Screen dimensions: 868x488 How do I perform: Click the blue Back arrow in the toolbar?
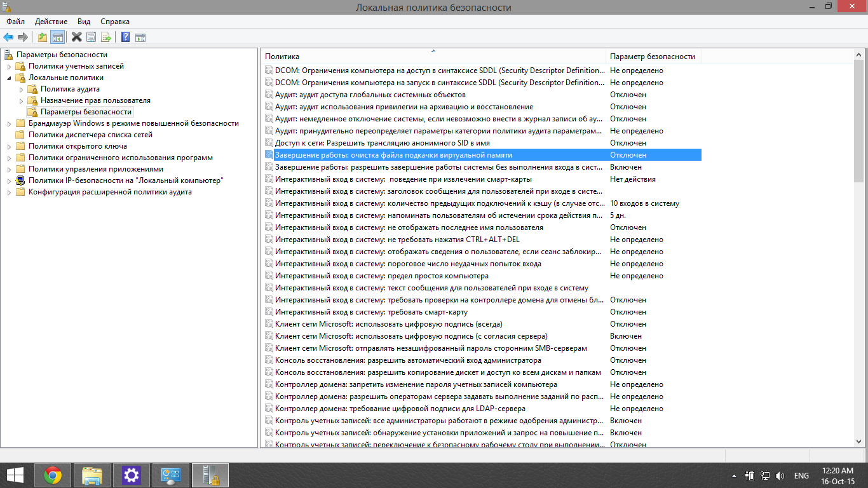8,37
